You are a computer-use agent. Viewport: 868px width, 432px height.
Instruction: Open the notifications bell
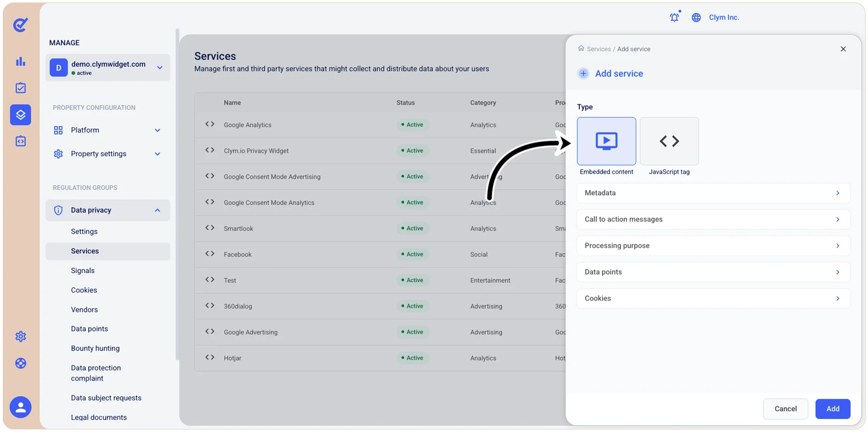675,17
